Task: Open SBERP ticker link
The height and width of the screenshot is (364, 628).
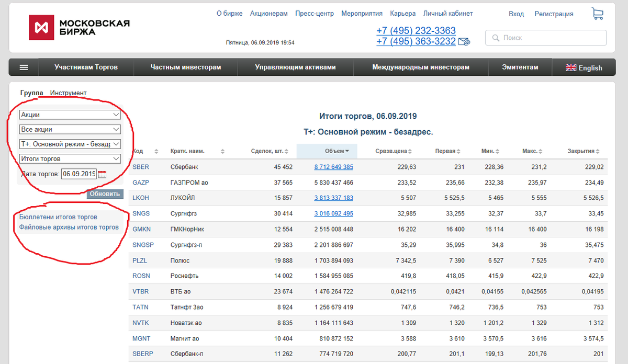Action: tap(143, 354)
